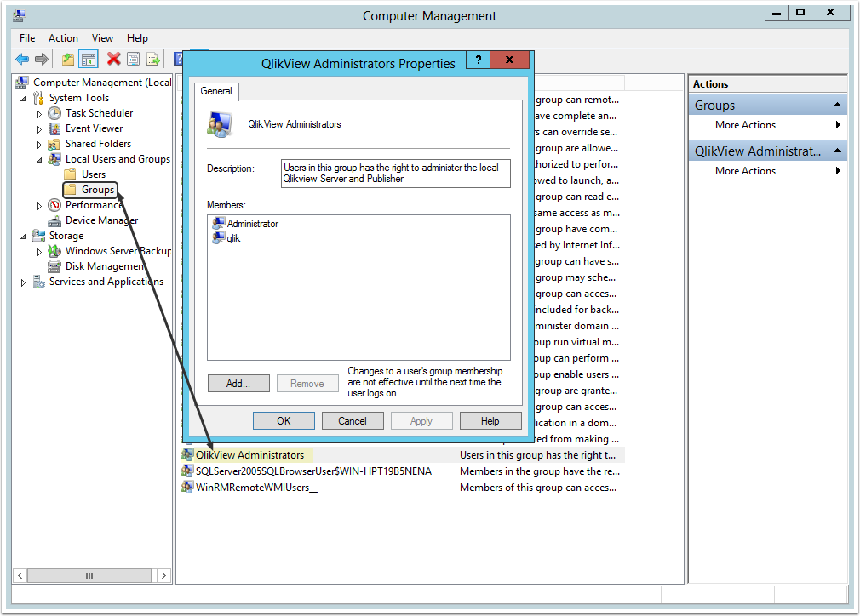This screenshot has width=860, height=616.
Task: Select the General tab in Properties dialog
Action: [x=216, y=91]
